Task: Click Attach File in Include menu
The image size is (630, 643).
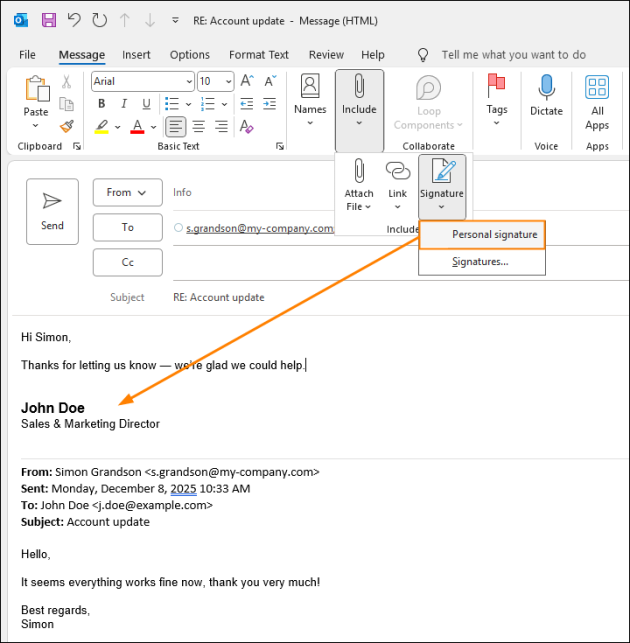Action: tap(359, 185)
